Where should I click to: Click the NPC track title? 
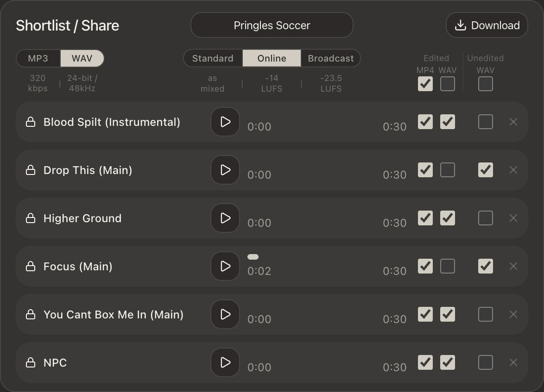pyautogui.click(x=55, y=362)
